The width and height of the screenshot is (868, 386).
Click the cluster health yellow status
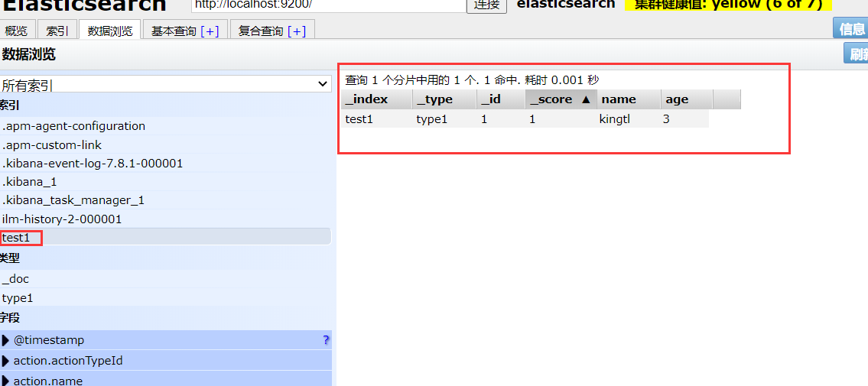pos(728,5)
